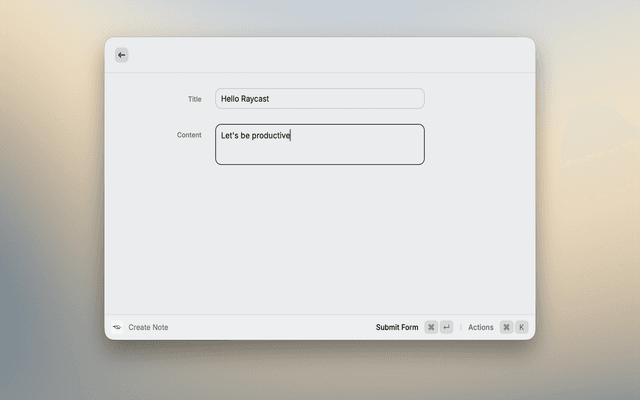The height and width of the screenshot is (400, 640).
Task: Click the K key icon
Action: (521, 327)
